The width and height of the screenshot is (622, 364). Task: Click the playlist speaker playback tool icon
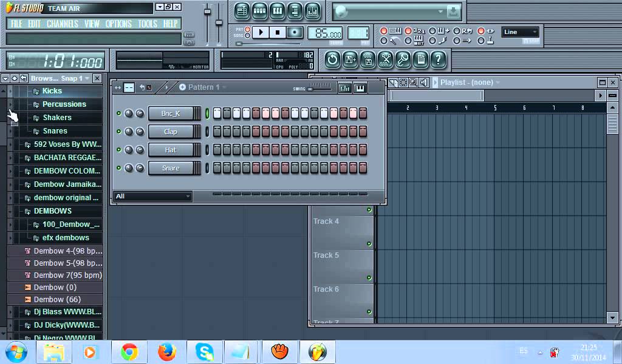[x=424, y=83]
